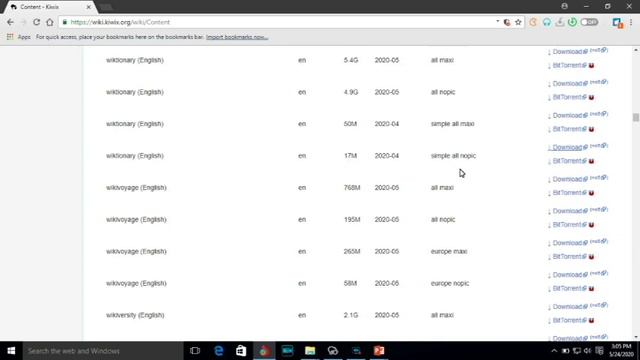Open File Explorer from the taskbar

point(310,351)
